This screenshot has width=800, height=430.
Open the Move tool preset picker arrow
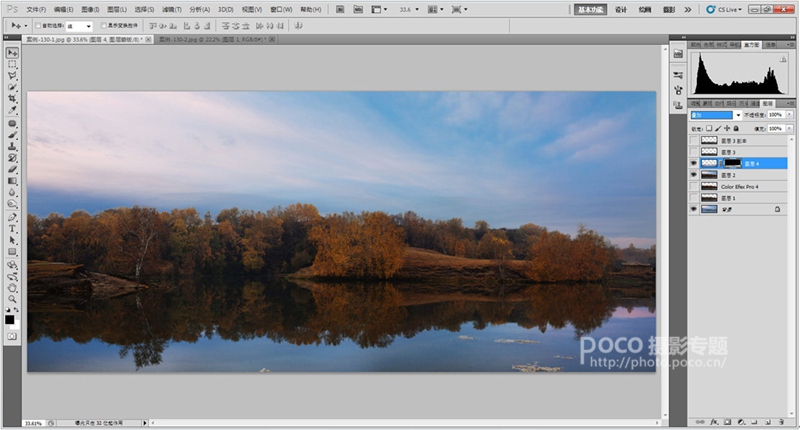click(x=26, y=26)
